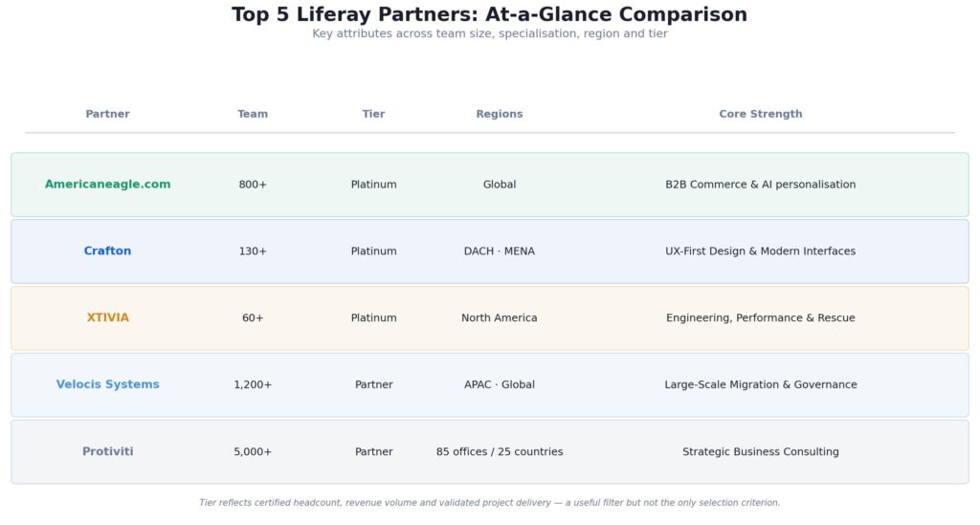The height and width of the screenshot is (525, 980).
Task: Click the '60+' team size cell
Action: point(253,317)
